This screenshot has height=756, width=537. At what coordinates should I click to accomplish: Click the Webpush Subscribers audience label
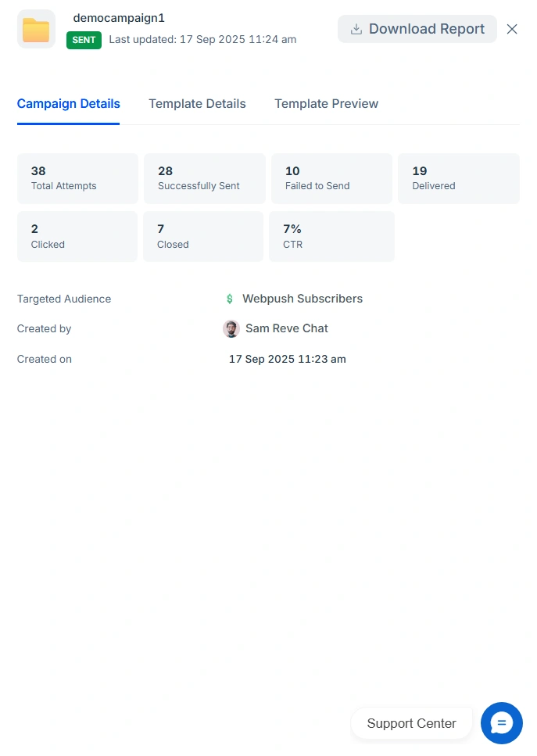[x=302, y=299]
